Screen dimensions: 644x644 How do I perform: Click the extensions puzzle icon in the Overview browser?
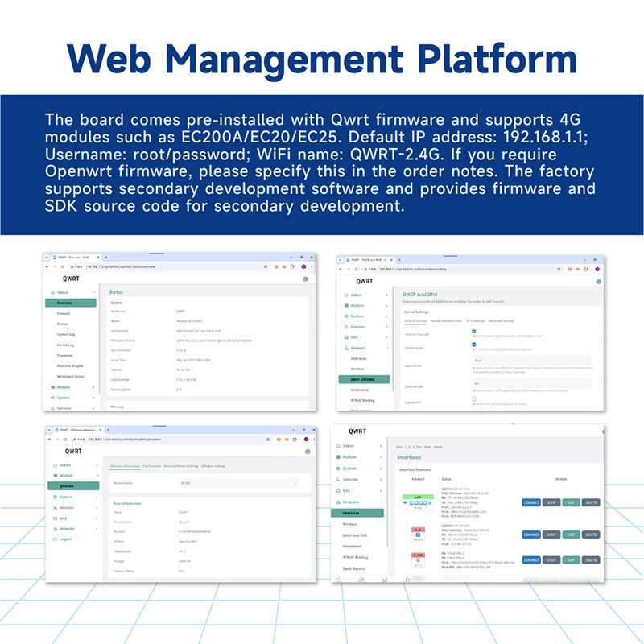click(294, 266)
